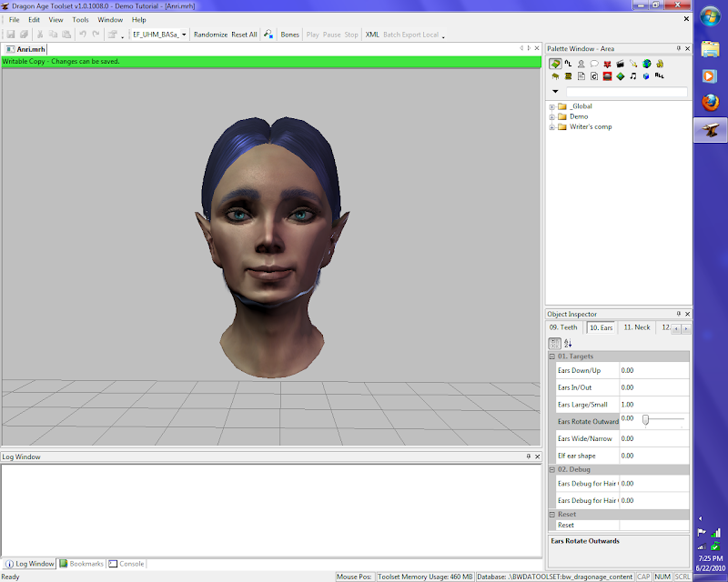Viewport: 728px width, 582px height.
Task: Select the music note palette icon
Action: (x=633, y=76)
